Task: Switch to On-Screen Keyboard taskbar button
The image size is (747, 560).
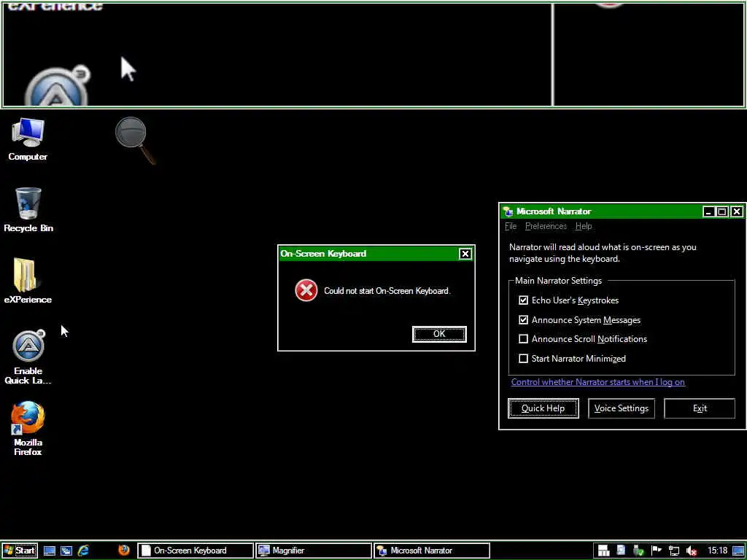Action: (196, 551)
